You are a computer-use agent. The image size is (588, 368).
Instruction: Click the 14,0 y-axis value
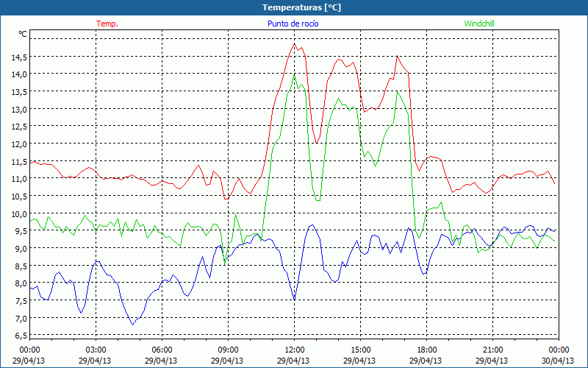[19, 74]
